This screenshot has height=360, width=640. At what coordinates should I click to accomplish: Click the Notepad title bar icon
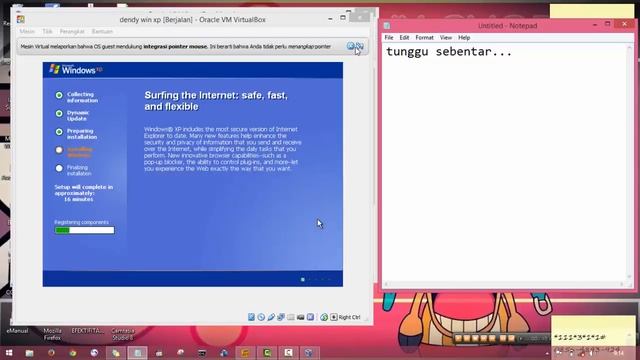click(387, 26)
